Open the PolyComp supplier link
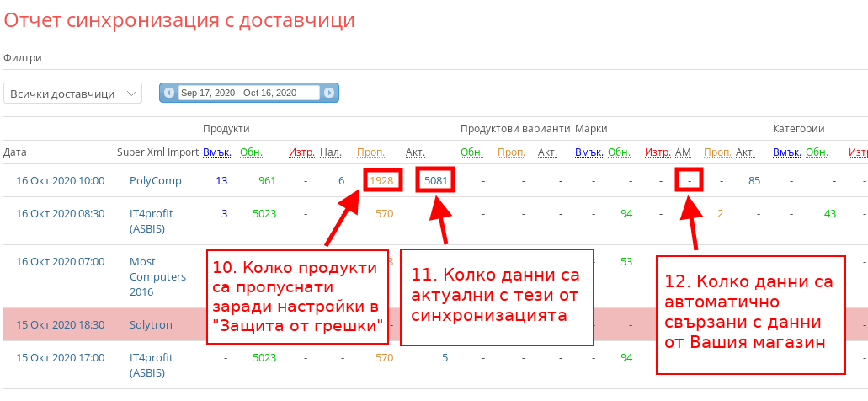The width and height of the screenshot is (868, 401). [x=152, y=180]
